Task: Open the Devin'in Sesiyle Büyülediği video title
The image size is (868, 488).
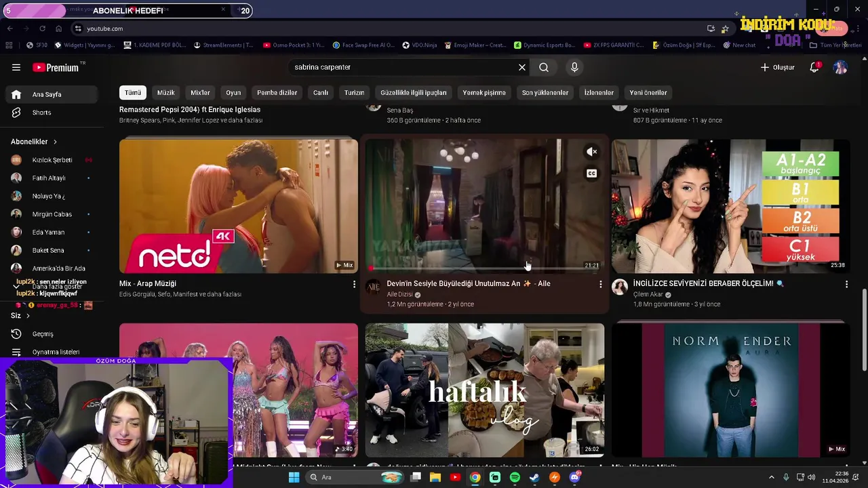Action: (468, 283)
